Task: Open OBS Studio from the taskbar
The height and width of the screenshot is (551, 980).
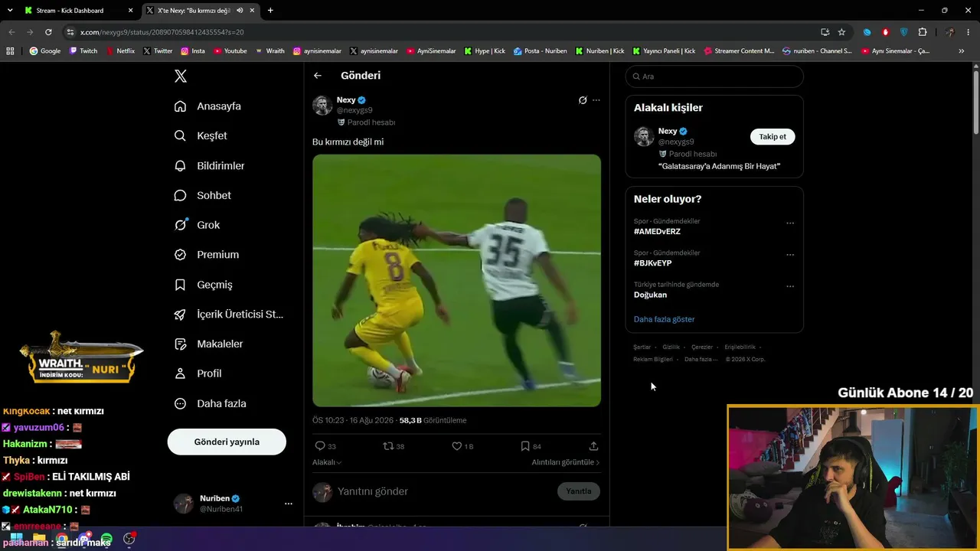Action: (x=129, y=539)
